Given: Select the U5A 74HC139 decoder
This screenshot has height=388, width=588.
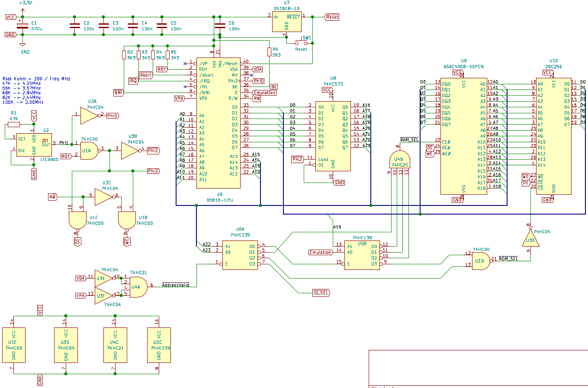Looking at the screenshot, I should pyautogui.click(x=240, y=255).
